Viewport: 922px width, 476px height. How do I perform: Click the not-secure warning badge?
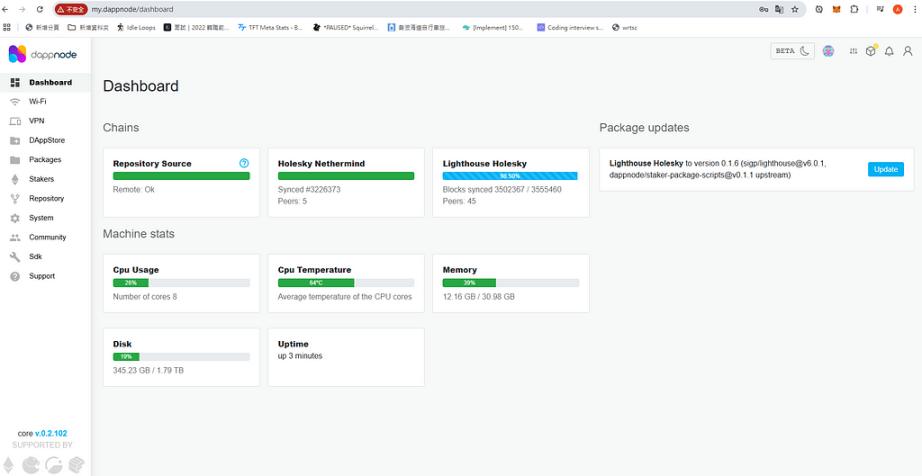71,9
